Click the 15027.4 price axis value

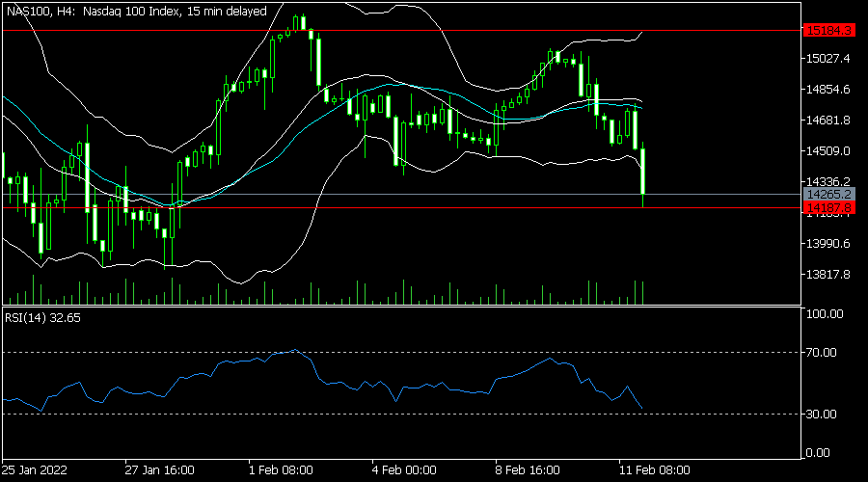pos(827,59)
